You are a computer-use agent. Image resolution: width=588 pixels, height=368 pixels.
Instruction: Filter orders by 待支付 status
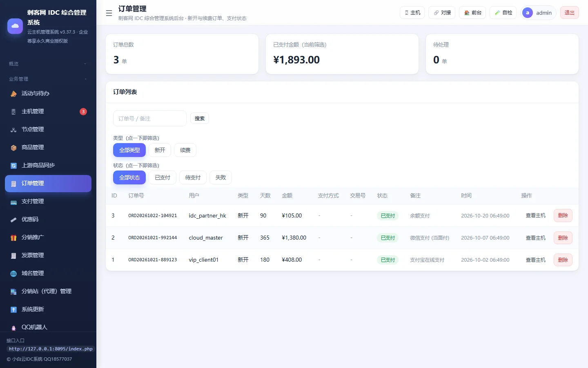click(x=193, y=177)
